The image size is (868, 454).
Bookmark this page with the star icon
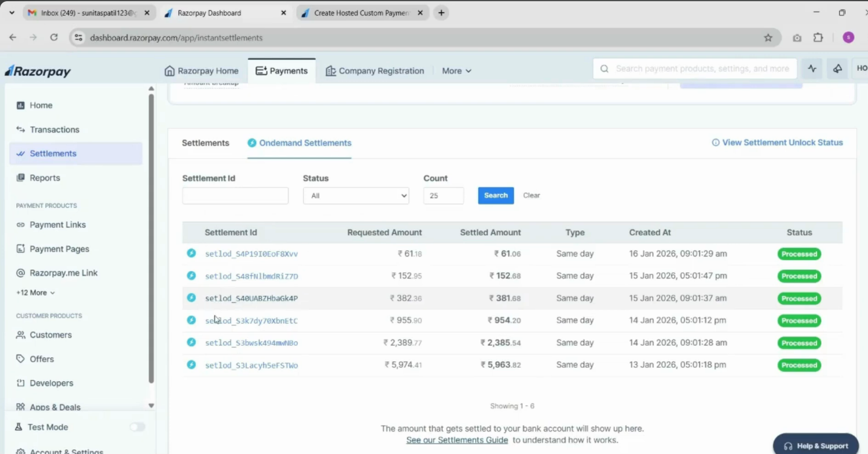768,38
